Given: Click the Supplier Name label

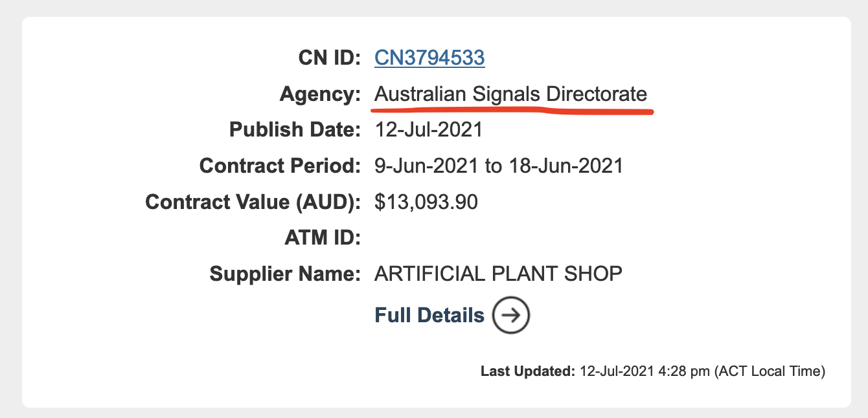Looking at the screenshot, I should pos(285,274).
